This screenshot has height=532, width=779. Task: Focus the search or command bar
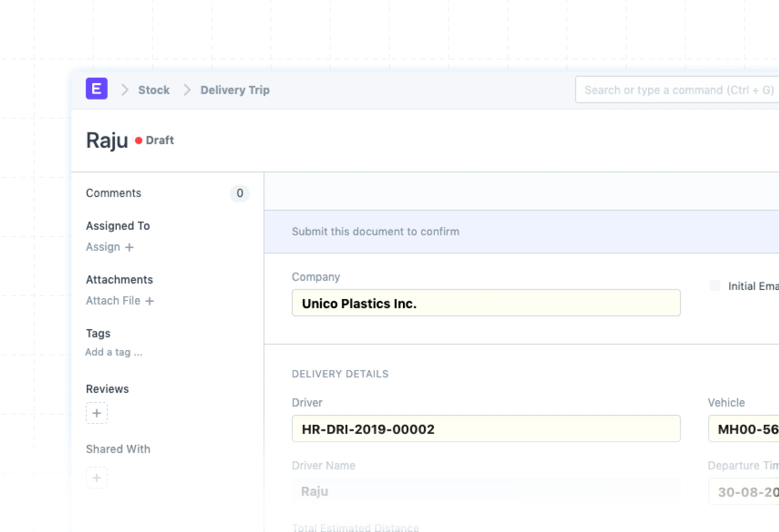(677, 90)
